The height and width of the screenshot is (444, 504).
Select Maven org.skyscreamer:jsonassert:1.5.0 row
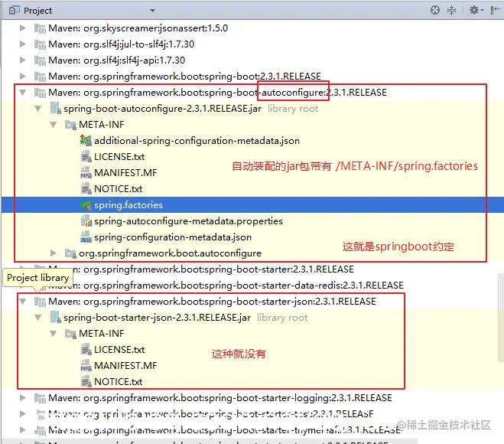click(138, 28)
